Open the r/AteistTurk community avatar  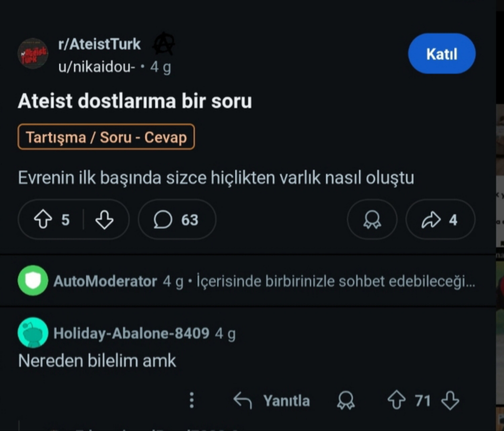33,54
